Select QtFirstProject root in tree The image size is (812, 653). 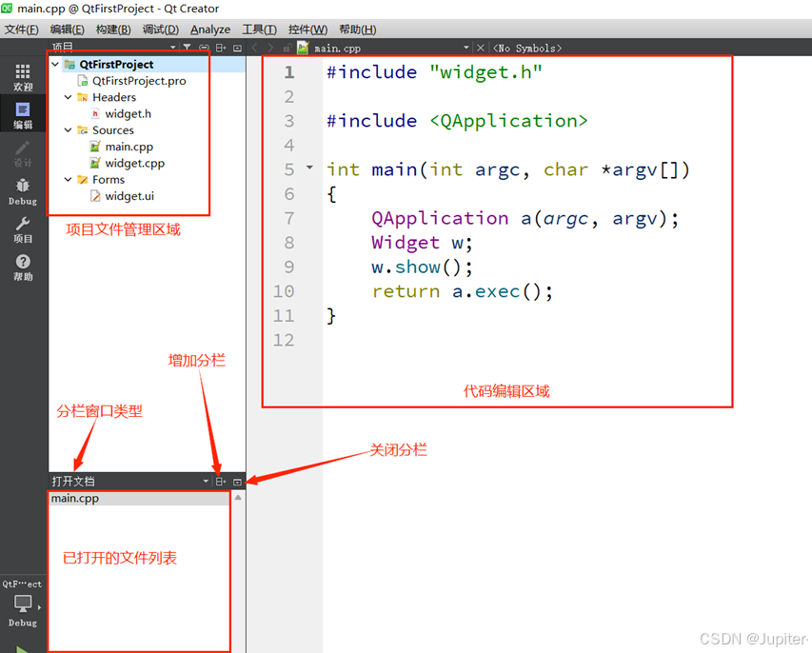tap(116, 64)
